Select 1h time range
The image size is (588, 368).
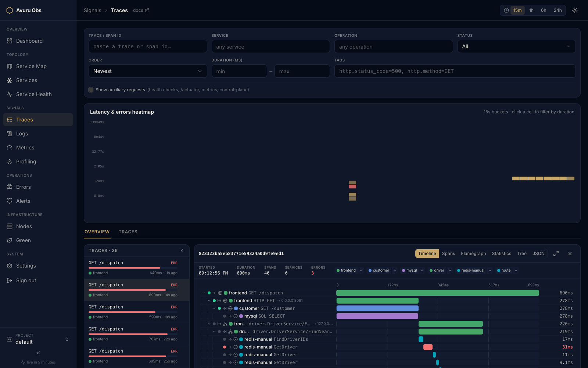click(531, 10)
